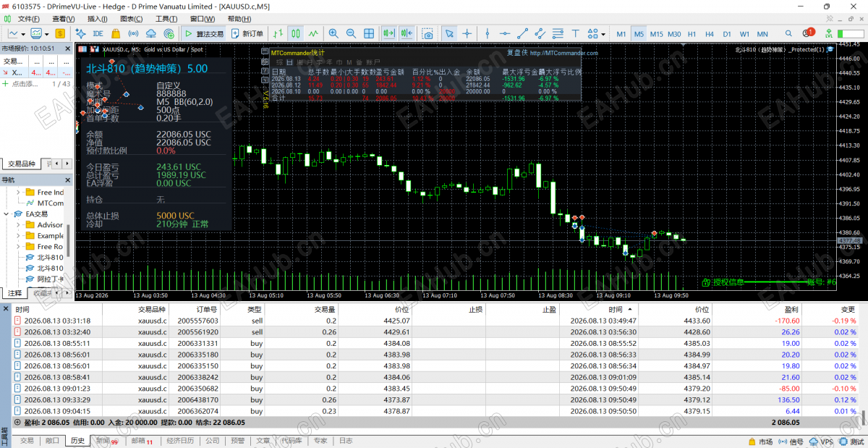Open the 日志 journal tab
The height and width of the screenshot is (448, 868).
(346, 441)
